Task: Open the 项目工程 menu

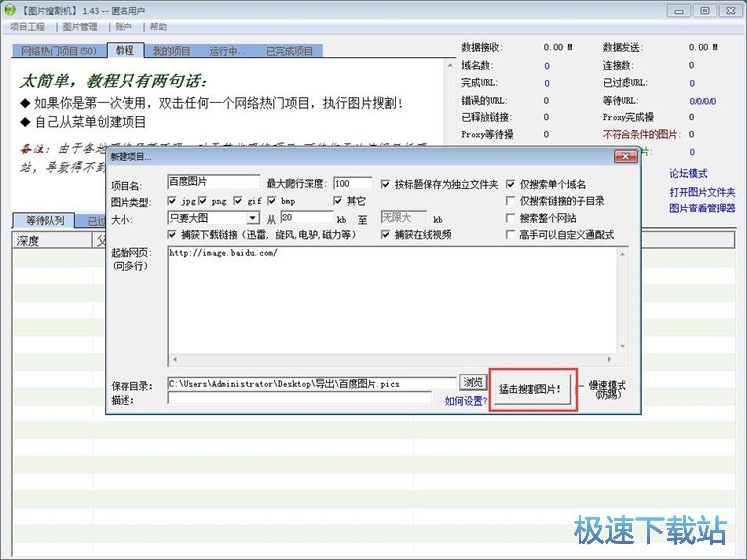Action: 28,27
